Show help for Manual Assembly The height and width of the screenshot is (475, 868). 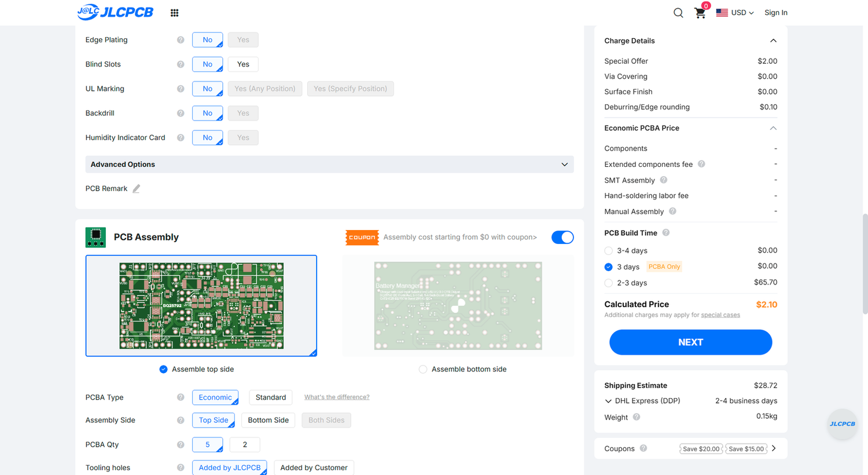point(672,211)
